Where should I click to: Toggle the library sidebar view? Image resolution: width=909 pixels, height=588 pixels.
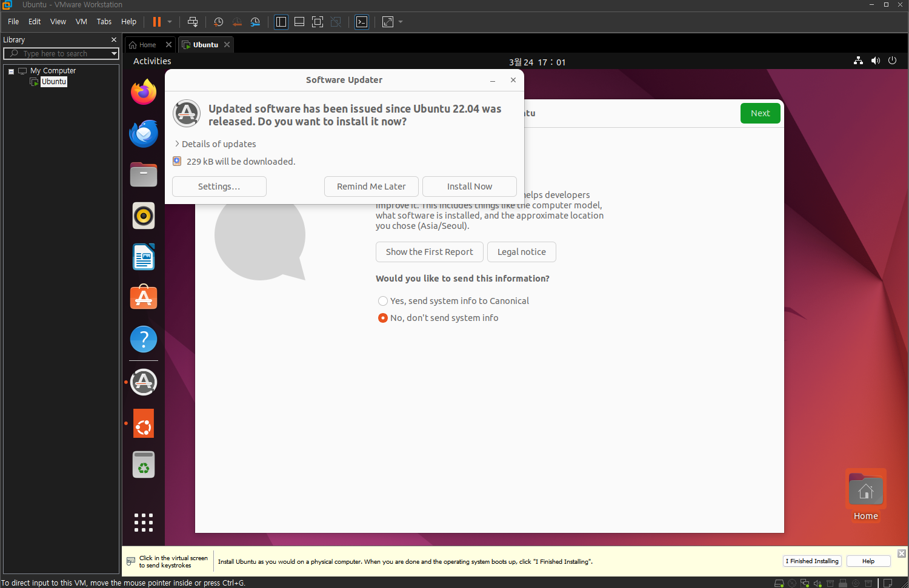point(281,22)
